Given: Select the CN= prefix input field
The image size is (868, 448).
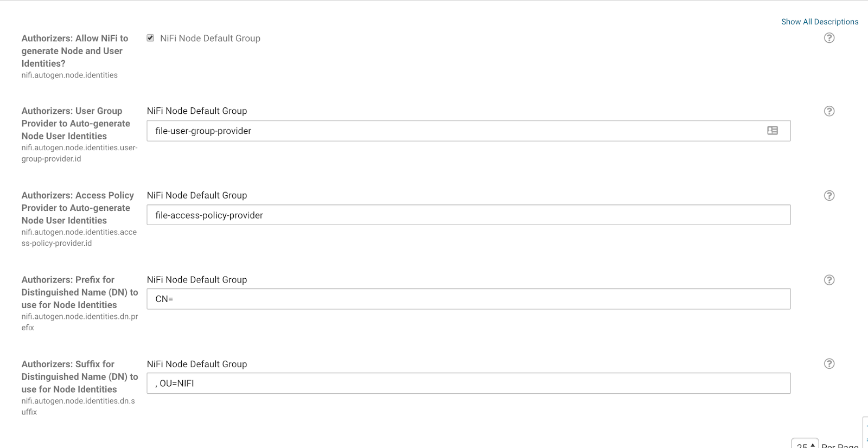Looking at the screenshot, I should point(468,299).
